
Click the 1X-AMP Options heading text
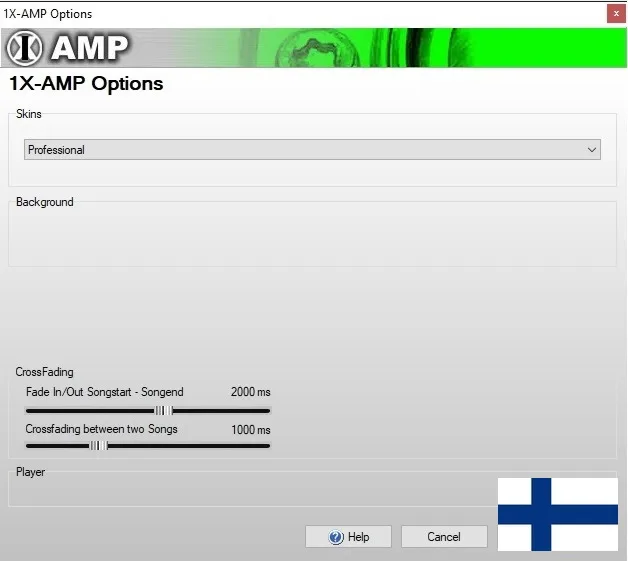click(x=86, y=84)
